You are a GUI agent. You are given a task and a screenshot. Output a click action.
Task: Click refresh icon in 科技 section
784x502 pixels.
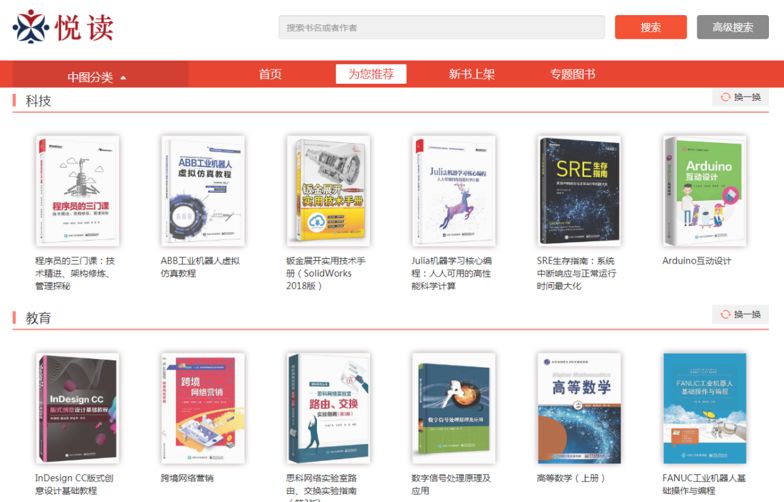point(725,97)
